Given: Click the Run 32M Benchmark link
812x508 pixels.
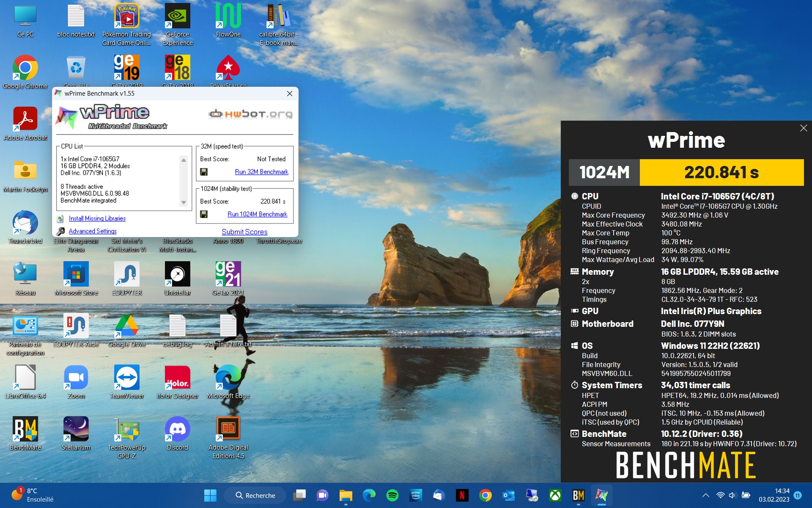Looking at the screenshot, I should tap(261, 172).
